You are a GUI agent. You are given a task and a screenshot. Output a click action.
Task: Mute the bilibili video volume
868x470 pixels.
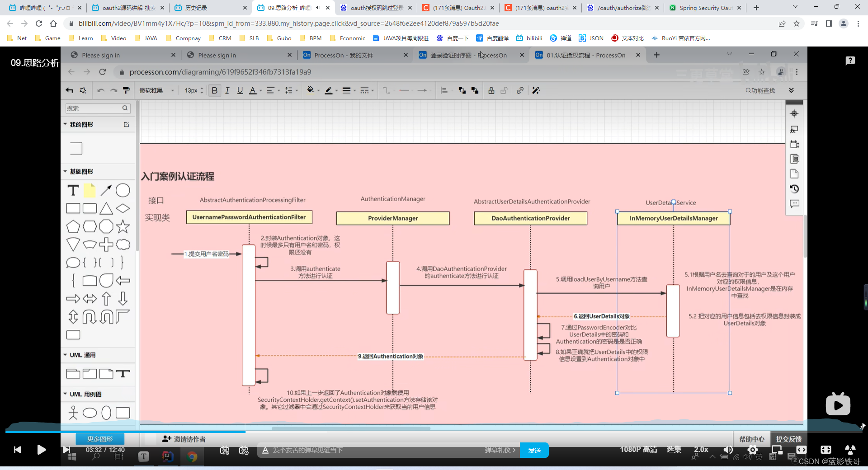pos(728,450)
